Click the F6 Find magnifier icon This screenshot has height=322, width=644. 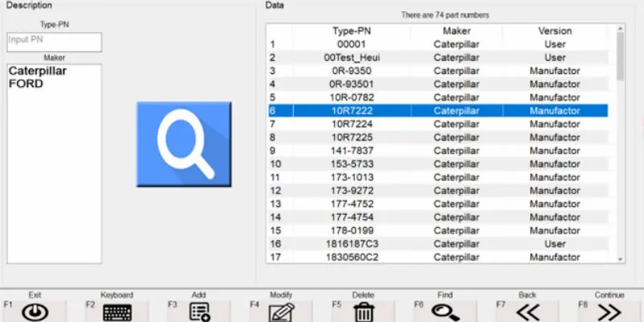(445, 312)
